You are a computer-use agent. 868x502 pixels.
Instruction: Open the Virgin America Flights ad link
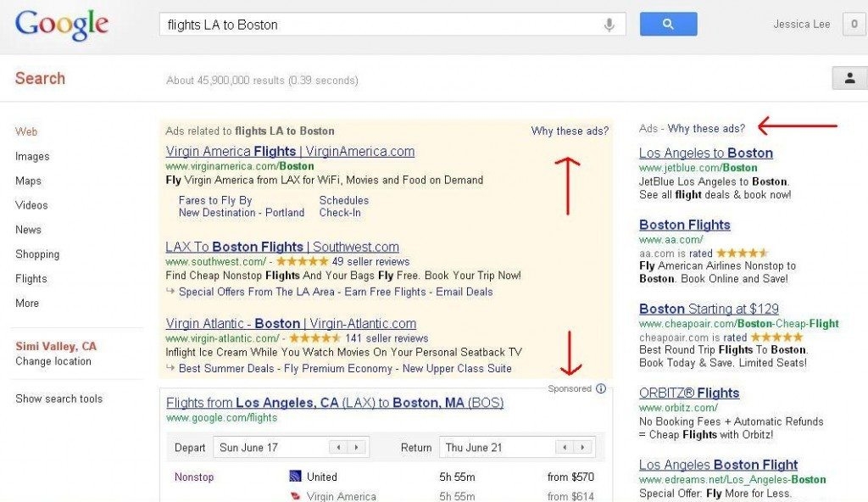(290, 152)
